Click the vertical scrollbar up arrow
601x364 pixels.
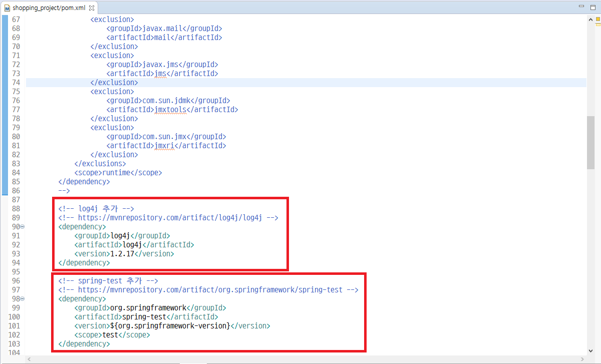(591, 19)
